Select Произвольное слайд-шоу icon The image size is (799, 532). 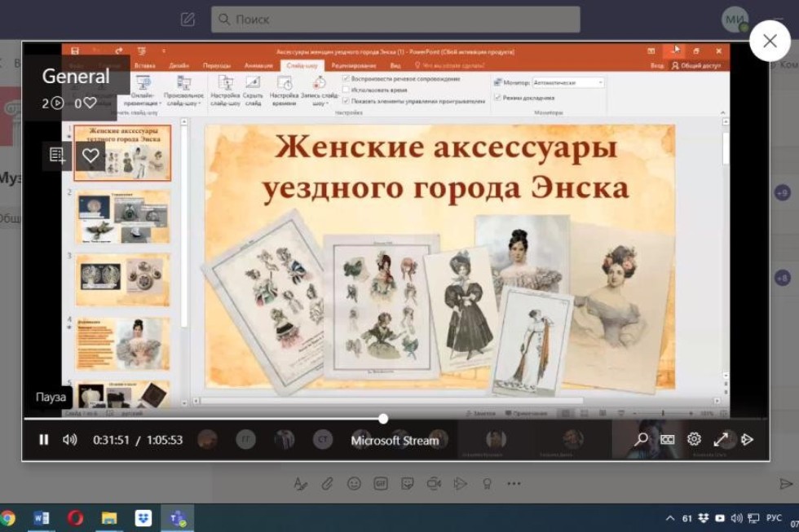(x=186, y=84)
